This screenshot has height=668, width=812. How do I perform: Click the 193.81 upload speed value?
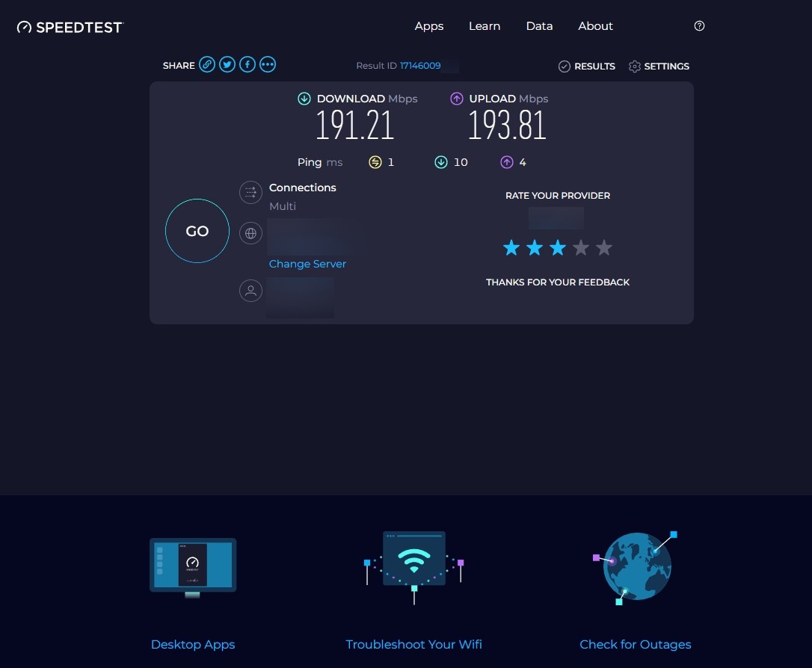[x=507, y=126]
